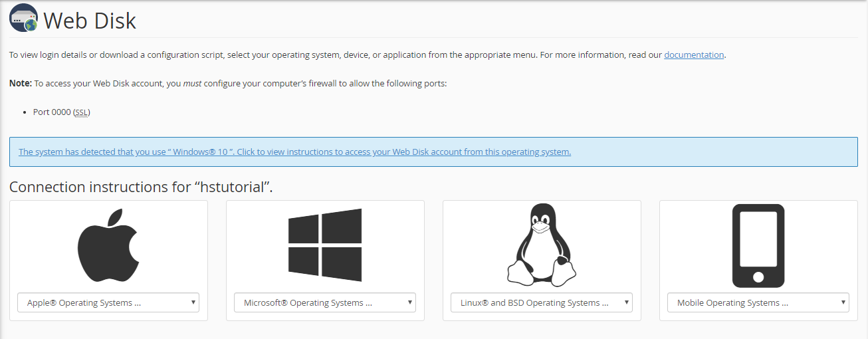Click the bold Note label
868x339 pixels.
(x=20, y=84)
